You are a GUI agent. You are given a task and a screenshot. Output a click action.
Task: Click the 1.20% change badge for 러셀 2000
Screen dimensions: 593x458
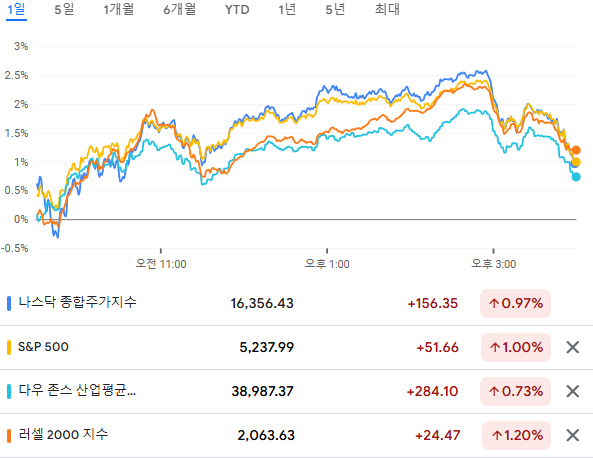tap(516, 435)
